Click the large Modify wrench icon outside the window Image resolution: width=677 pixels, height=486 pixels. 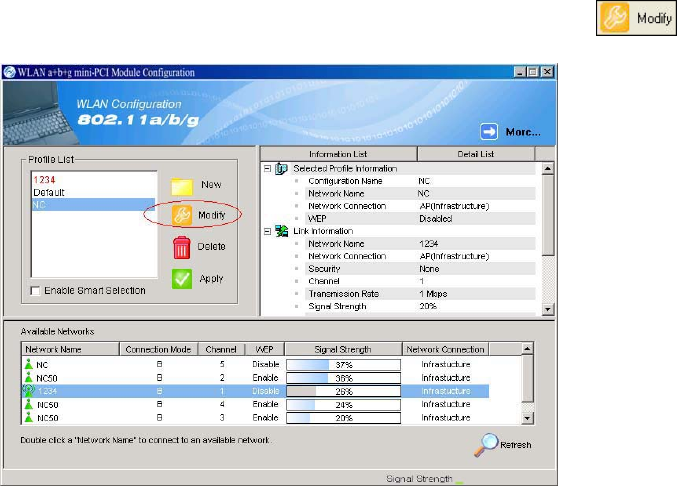614,18
